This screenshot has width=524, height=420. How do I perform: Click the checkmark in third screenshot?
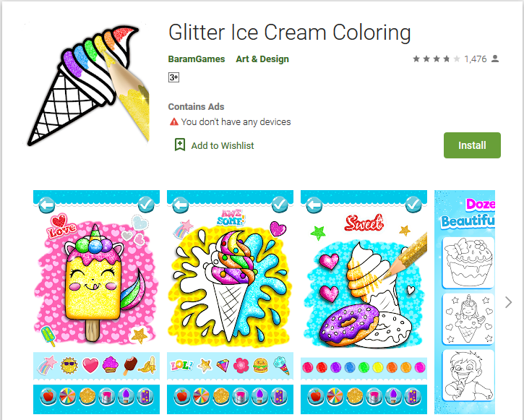(x=413, y=204)
